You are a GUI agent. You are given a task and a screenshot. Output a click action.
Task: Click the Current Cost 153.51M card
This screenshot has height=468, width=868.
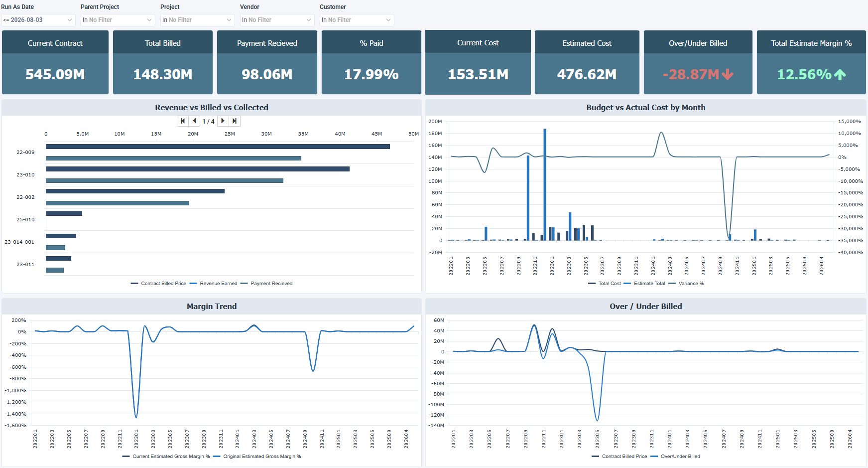(x=478, y=62)
